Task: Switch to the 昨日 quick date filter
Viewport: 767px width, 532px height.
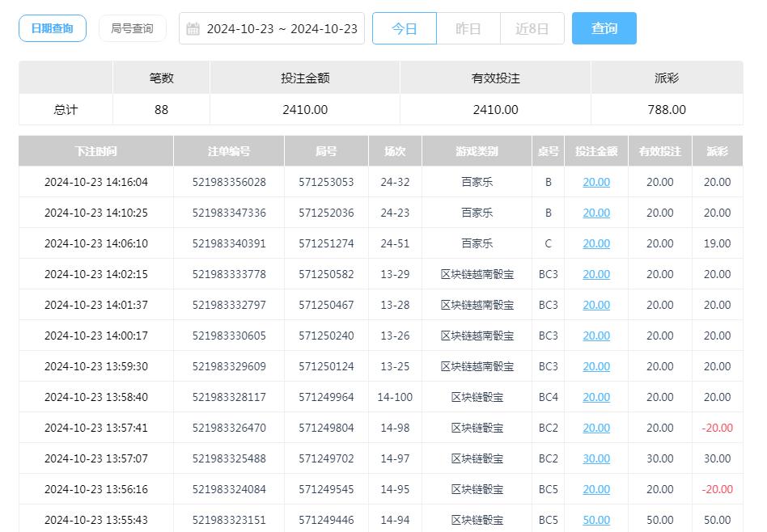Action: click(468, 27)
